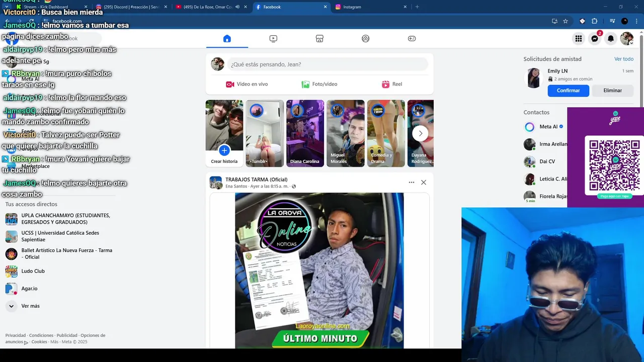Viewport: 644px width, 362px height.
Task: Open the Facebook Home feed tab
Action: pos(227,39)
